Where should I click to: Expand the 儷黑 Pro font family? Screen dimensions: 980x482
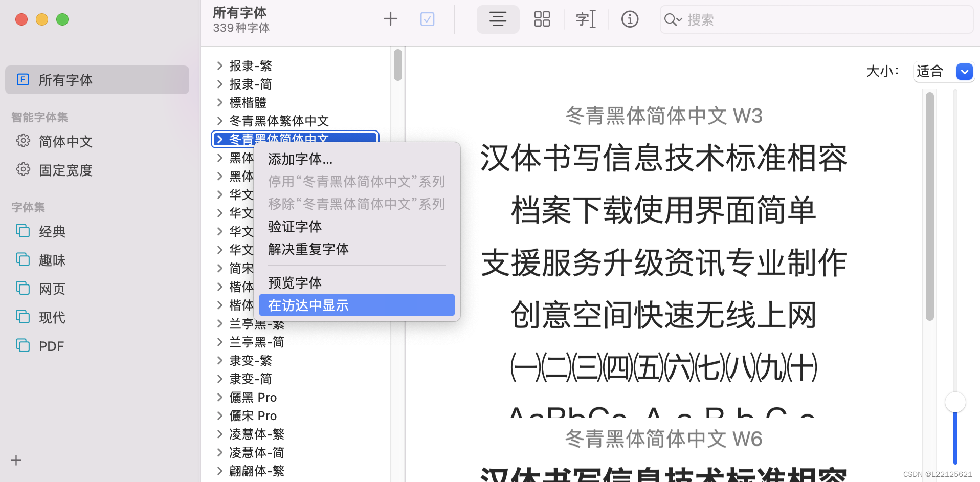220,397
